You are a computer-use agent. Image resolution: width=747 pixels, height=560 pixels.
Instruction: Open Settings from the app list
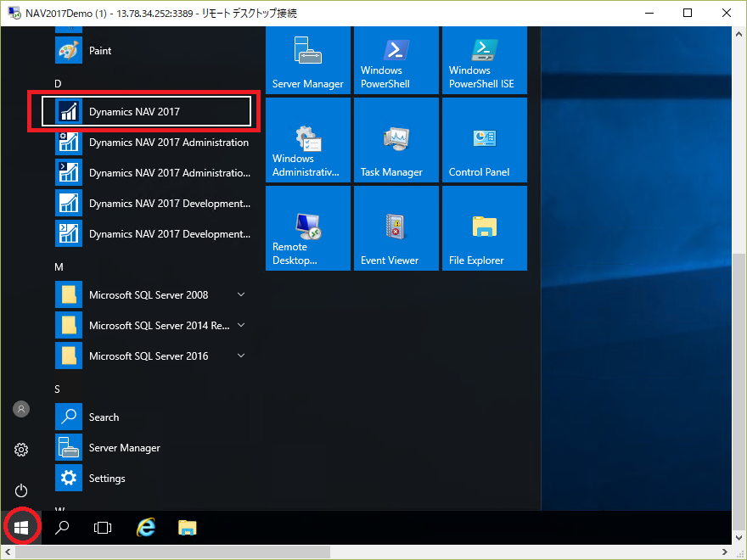[153, 478]
